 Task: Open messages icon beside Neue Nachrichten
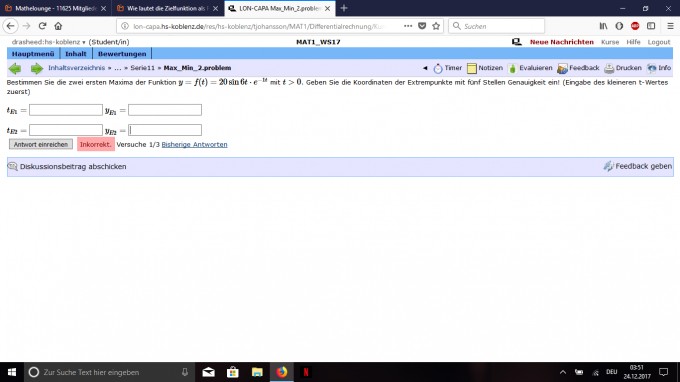pyautogui.click(x=516, y=42)
